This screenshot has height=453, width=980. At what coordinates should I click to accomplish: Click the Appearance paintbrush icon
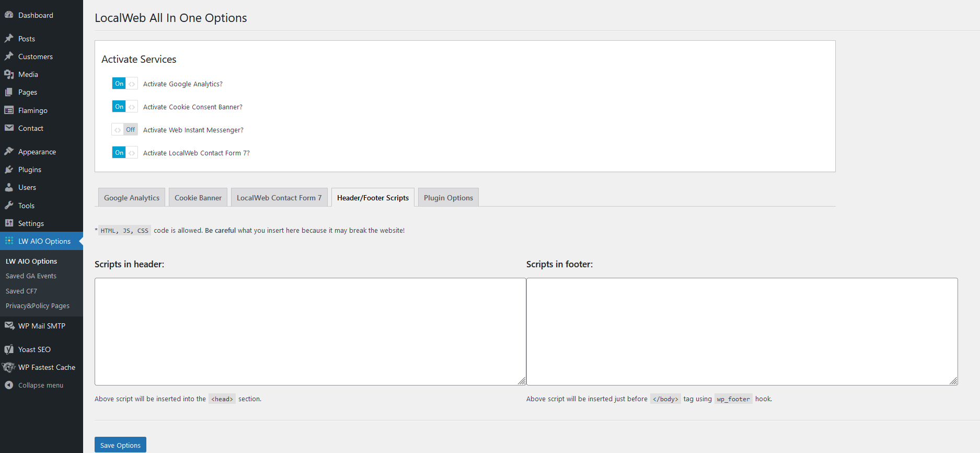pos(9,152)
